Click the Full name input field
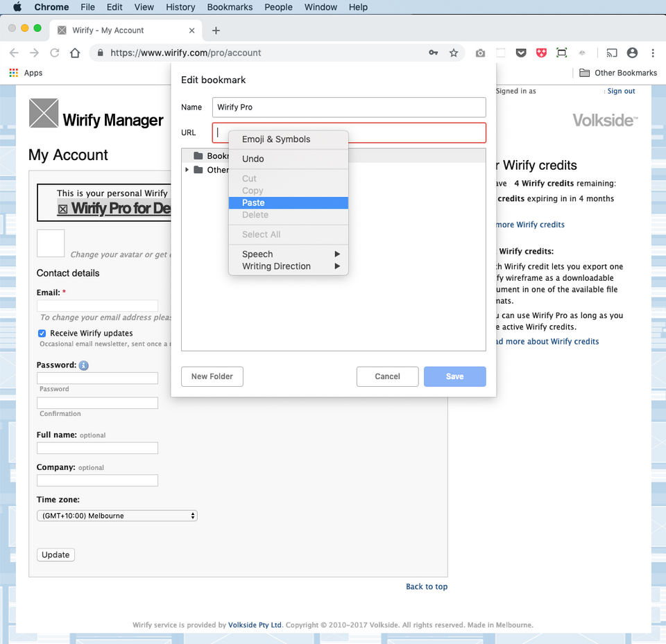666x644 pixels. 97,448
